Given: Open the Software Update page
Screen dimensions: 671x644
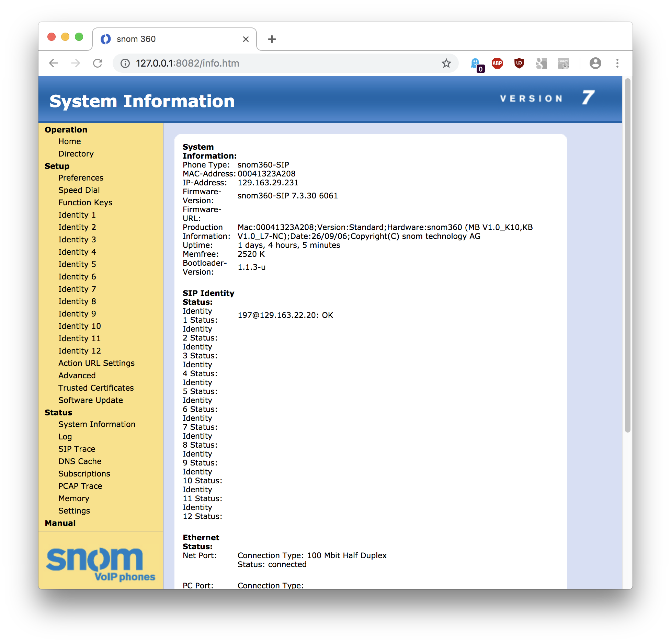Looking at the screenshot, I should click(91, 400).
